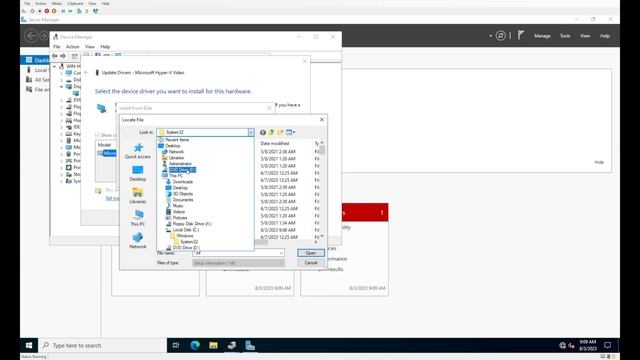The height and width of the screenshot is (360, 640).
Task: Click Date modified column header
Action: point(275,144)
